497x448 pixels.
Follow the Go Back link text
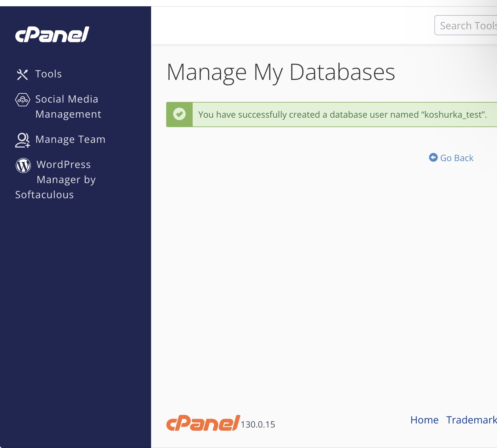click(x=457, y=158)
